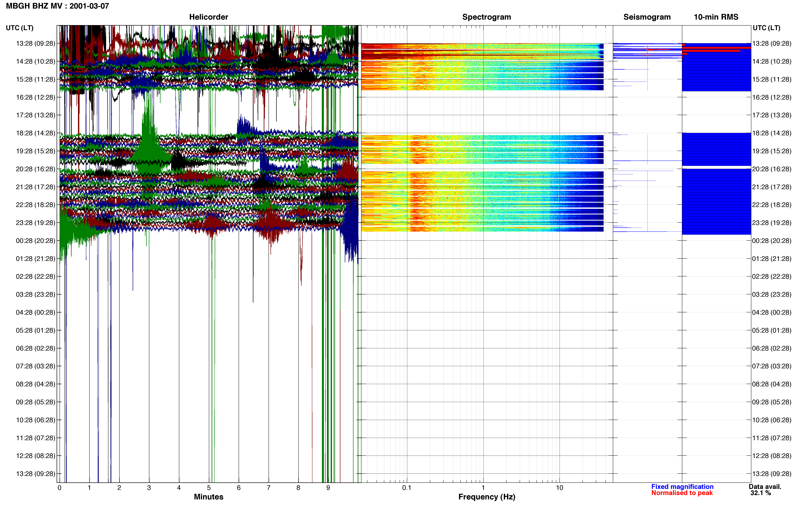The image size is (812, 508).
Task: Click 12:28 (08:28) on the helicorder time axis
Action: tap(36, 456)
